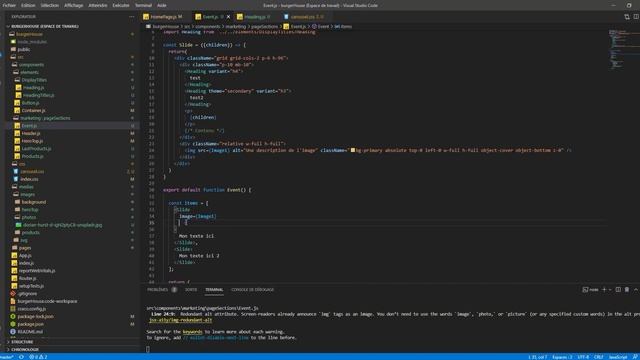Open HeadingTitles.js in the explorer
Screen dimensions: 640x360
point(38,95)
